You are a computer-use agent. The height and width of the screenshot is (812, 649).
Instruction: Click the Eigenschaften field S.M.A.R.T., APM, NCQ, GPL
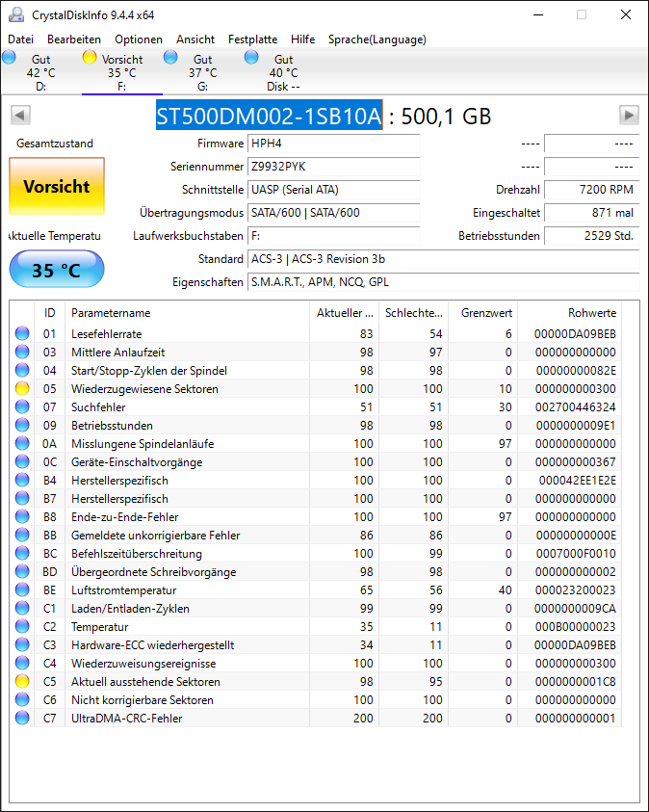[444, 282]
